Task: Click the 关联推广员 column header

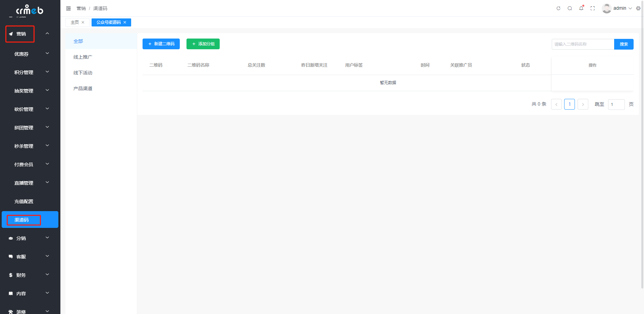Action: (x=461, y=65)
